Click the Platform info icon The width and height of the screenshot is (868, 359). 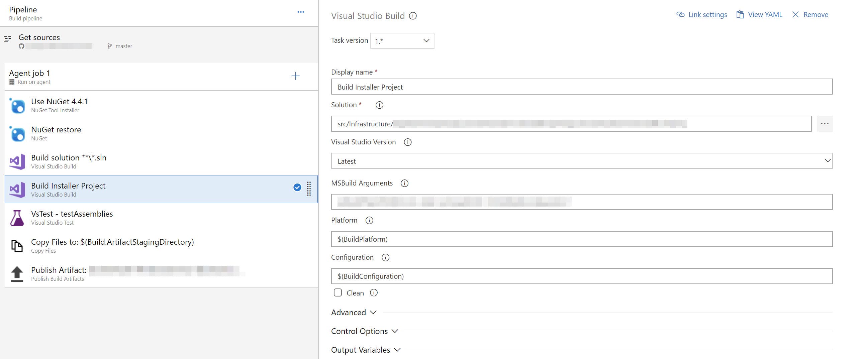tap(369, 220)
